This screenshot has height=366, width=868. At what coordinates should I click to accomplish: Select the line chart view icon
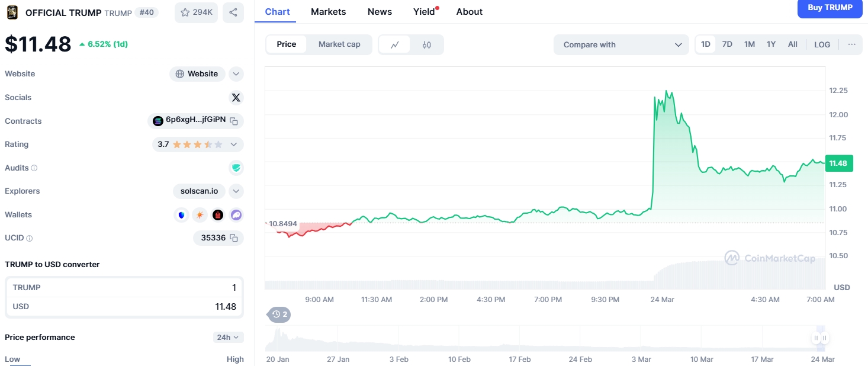point(395,44)
